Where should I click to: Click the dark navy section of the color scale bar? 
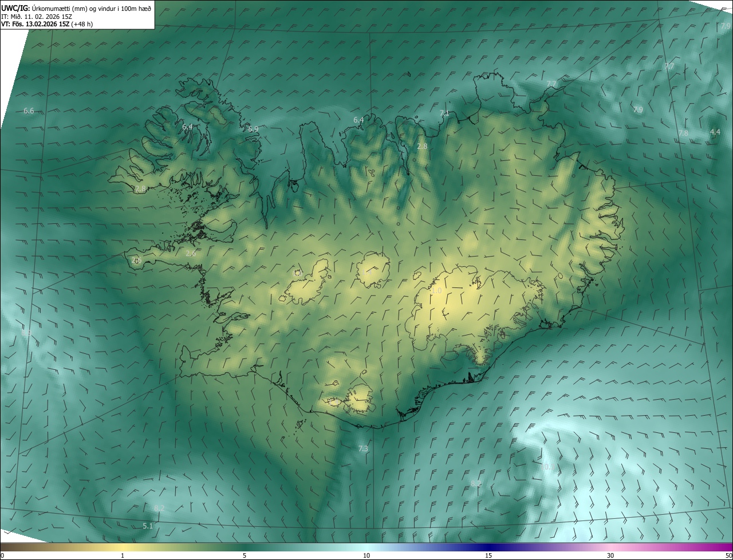(x=488, y=547)
